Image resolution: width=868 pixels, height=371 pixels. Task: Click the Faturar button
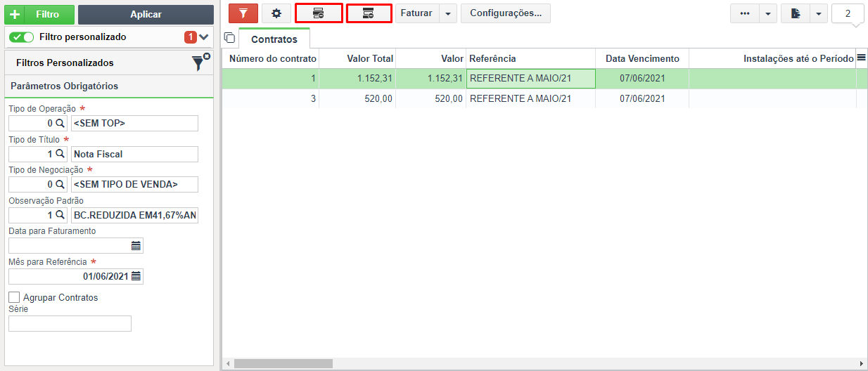click(416, 13)
